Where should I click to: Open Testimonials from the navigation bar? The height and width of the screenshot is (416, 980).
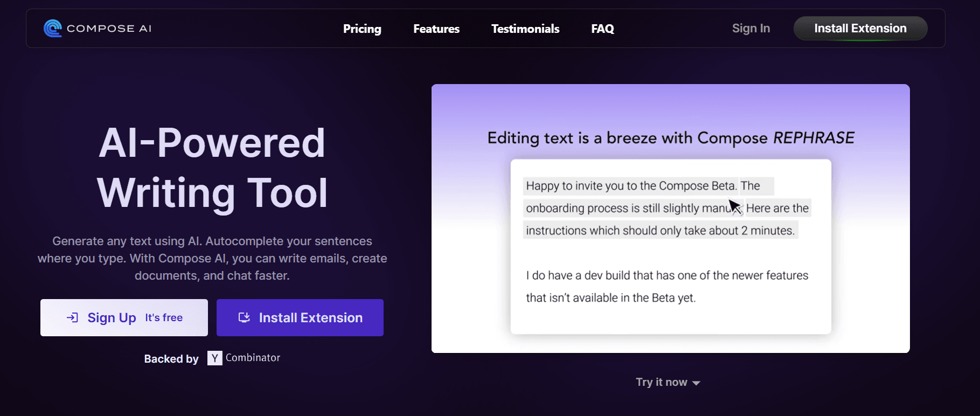[x=525, y=29]
